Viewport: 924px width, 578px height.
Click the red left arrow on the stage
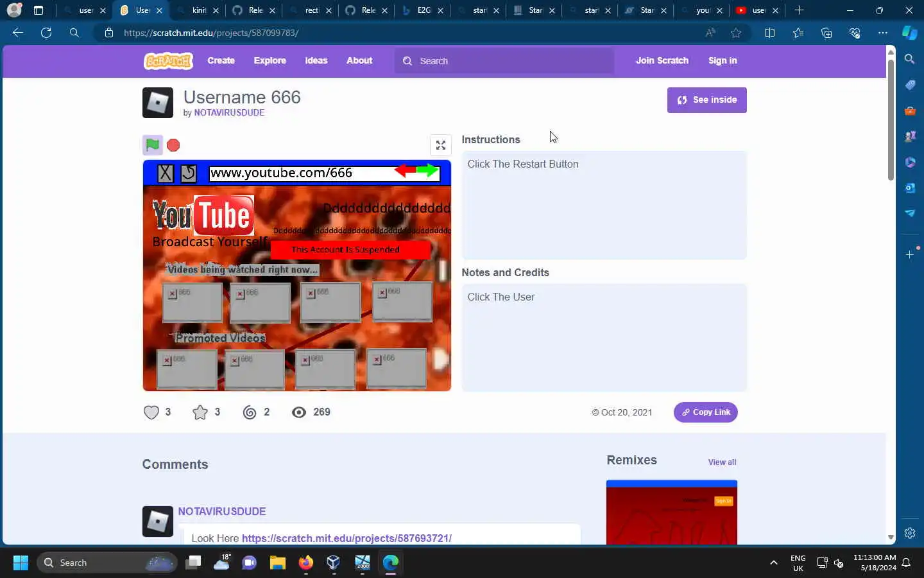point(405,171)
